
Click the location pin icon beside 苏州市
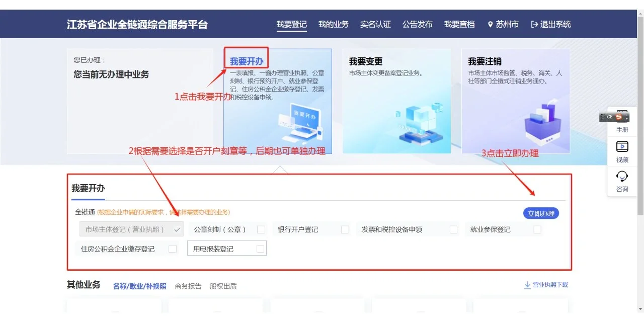point(490,24)
